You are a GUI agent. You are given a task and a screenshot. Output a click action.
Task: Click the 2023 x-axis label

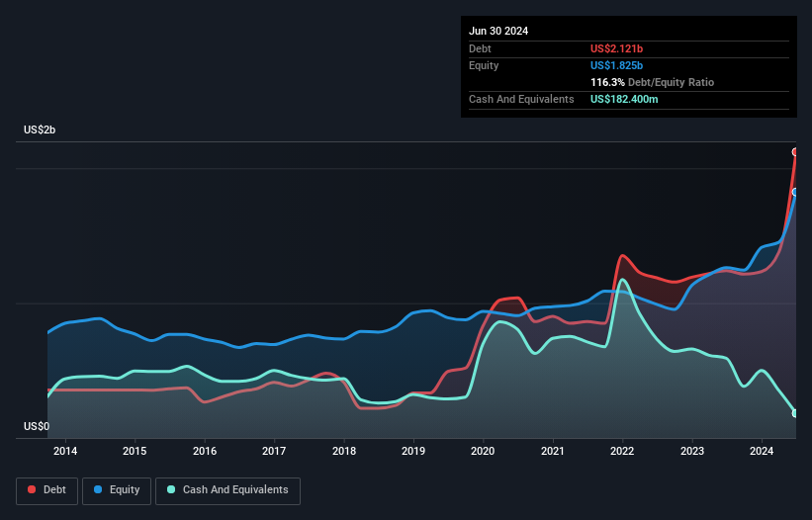tap(692, 451)
